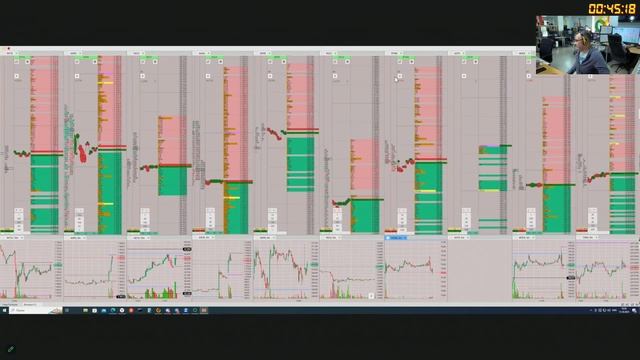
Task: Click top volume preset button in fifth panel stack
Action: coord(272,211)
